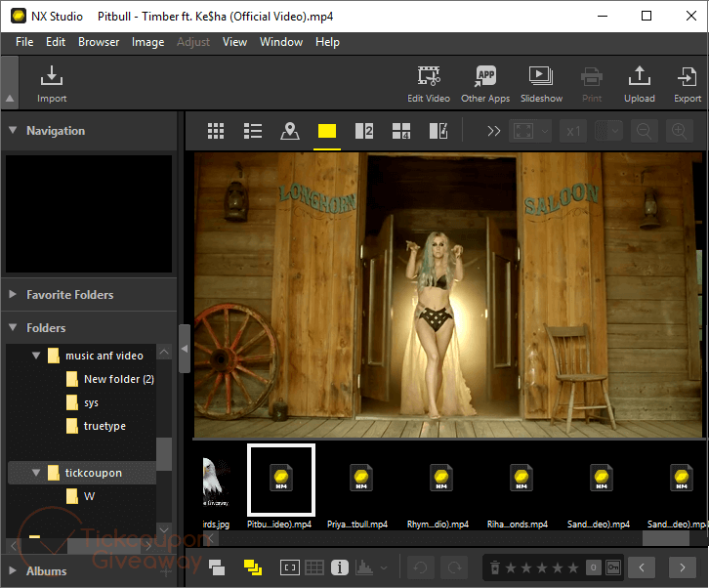This screenshot has width=709, height=588.
Task: Expand the Albums section
Action: coord(13,570)
